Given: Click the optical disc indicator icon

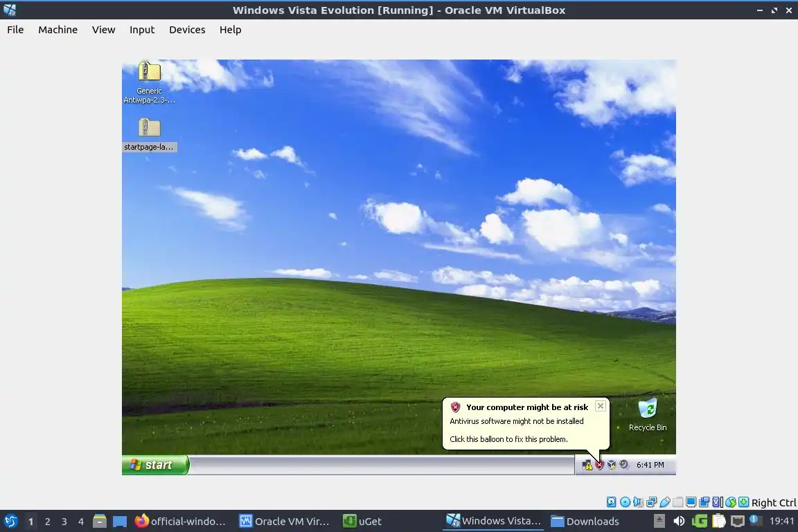Looking at the screenshot, I should click(x=625, y=502).
